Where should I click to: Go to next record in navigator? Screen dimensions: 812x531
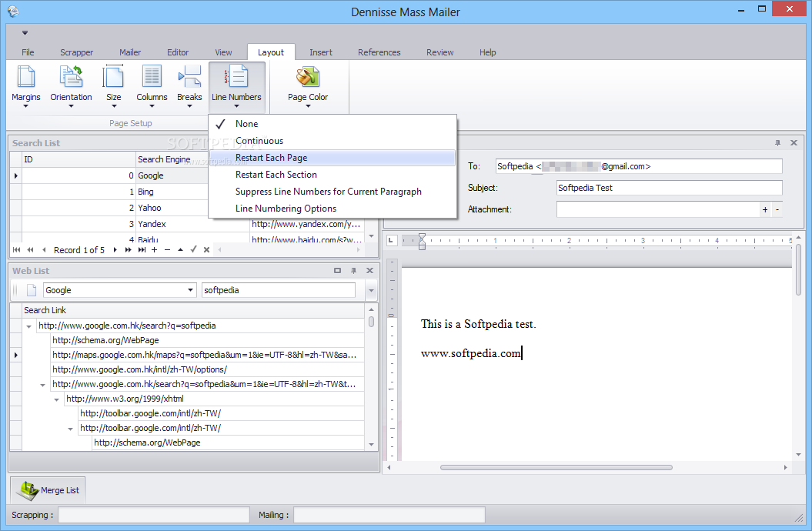(115, 250)
